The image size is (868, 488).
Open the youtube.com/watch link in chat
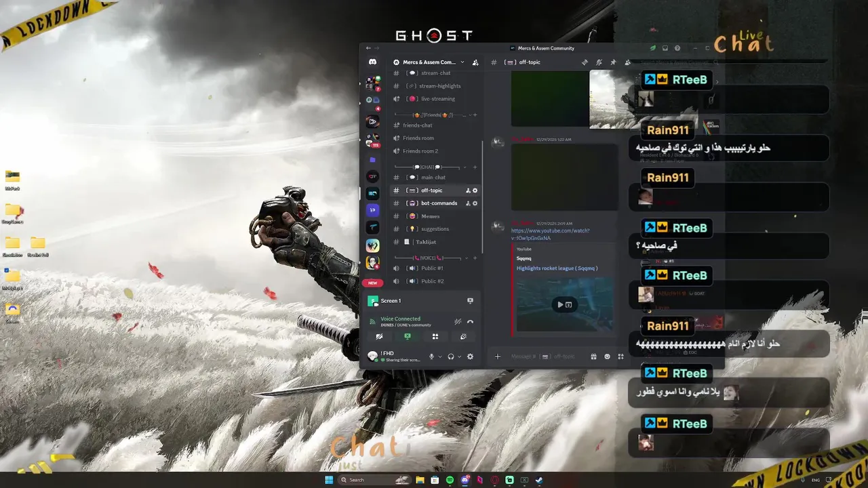click(550, 235)
